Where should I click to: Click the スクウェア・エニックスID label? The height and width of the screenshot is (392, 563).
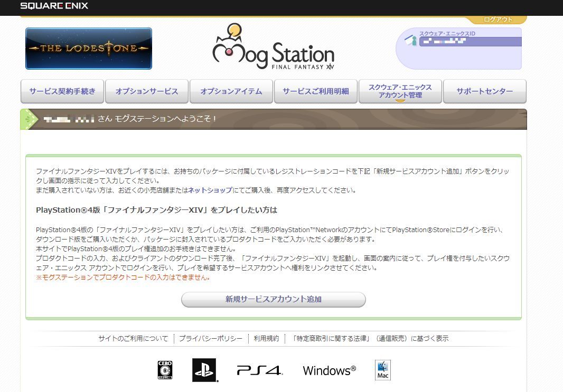click(447, 33)
